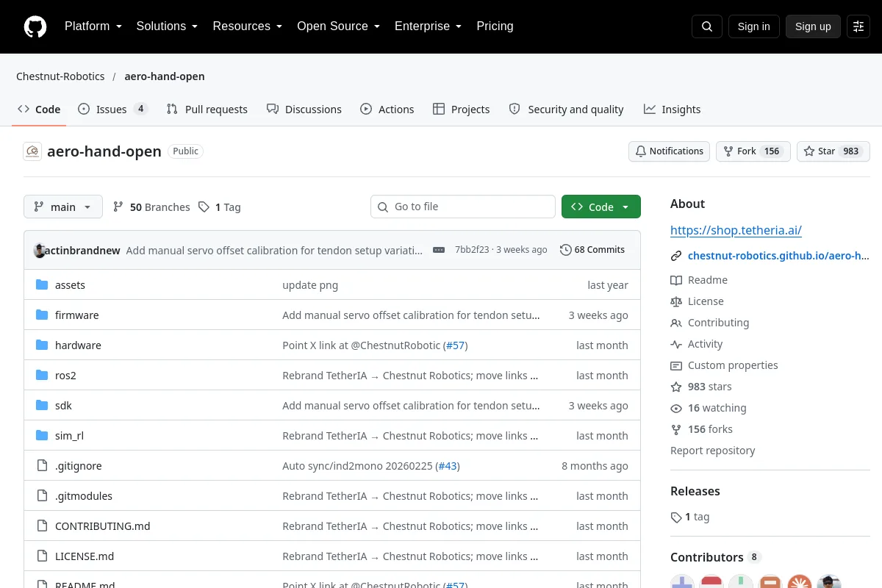Viewport: 882px width, 588px height.
Task: Open the firmware folder icon
Action: 42,315
